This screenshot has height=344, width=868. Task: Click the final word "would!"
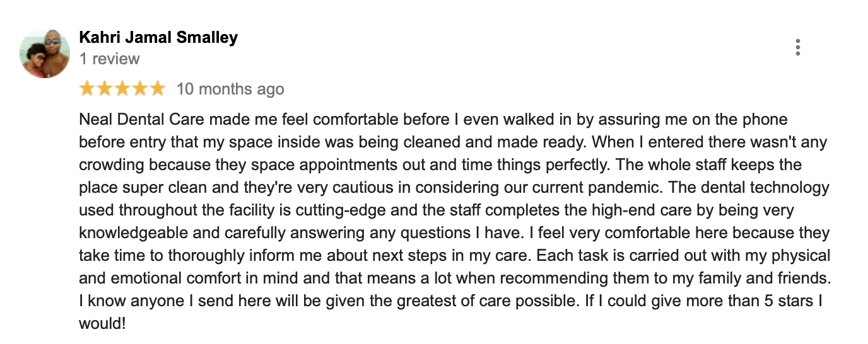(102, 324)
